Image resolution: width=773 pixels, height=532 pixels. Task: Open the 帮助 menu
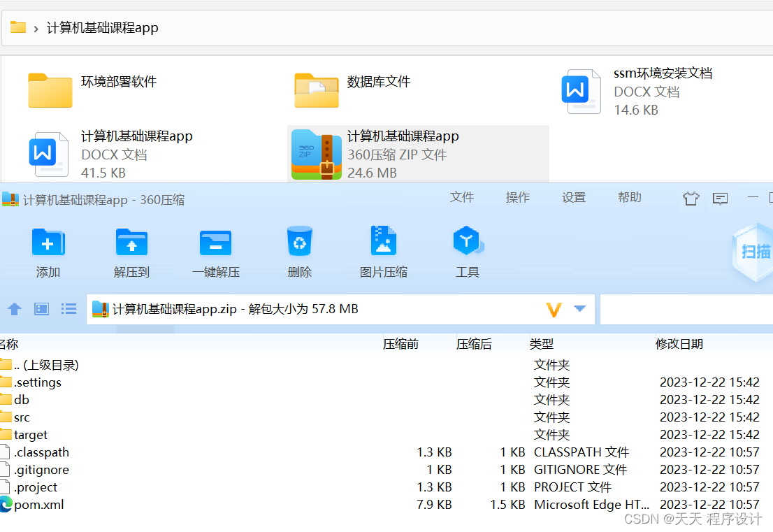(x=630, y=197)
